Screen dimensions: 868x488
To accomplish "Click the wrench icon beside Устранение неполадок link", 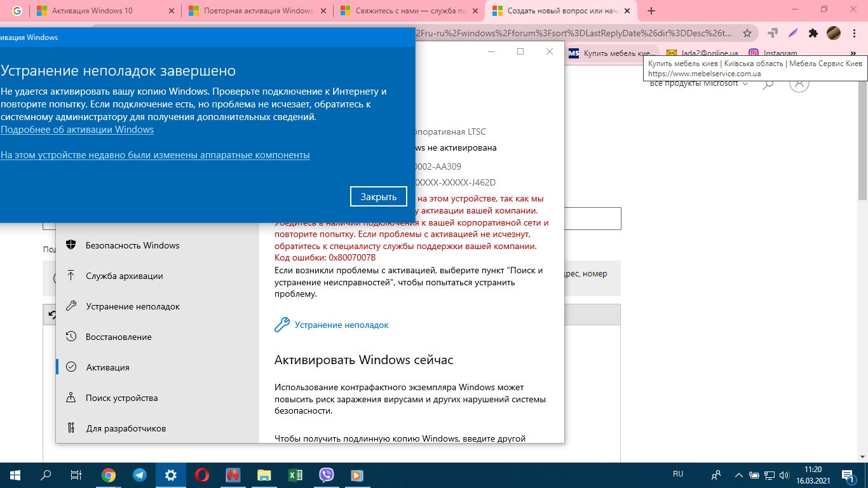I will point(282,325).
